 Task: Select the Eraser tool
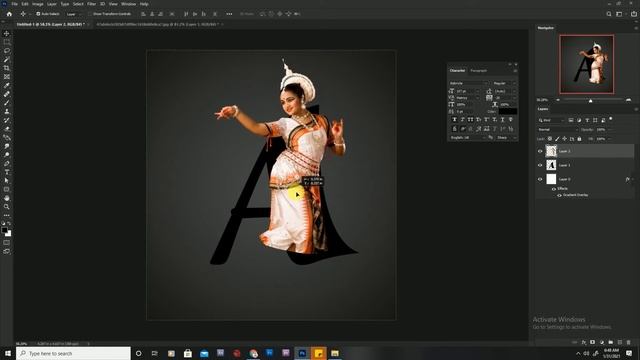click(x=7, y=129)
